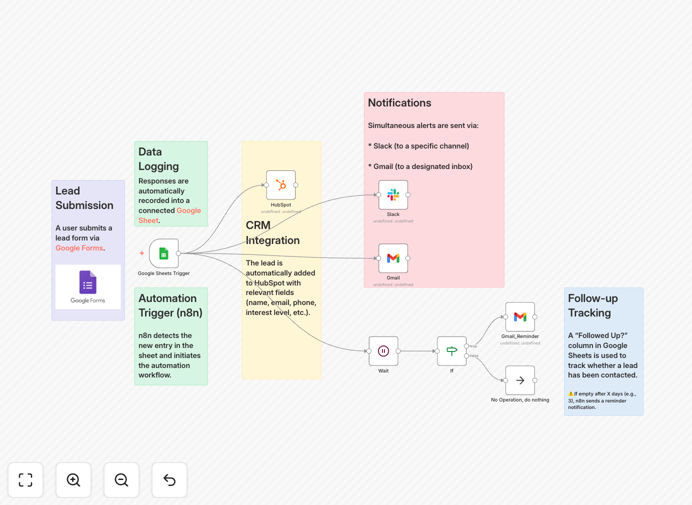Click 'No Operation, do nothing' label
This screenshot has width=692, height=505.
(520, 400)
